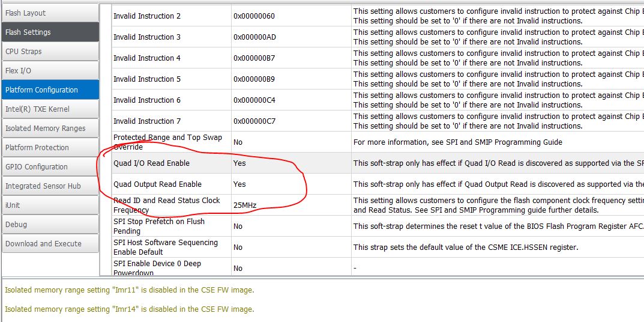
Task: Open the Intel(R) TXE Kernel tab
Action: coord(50,109)
